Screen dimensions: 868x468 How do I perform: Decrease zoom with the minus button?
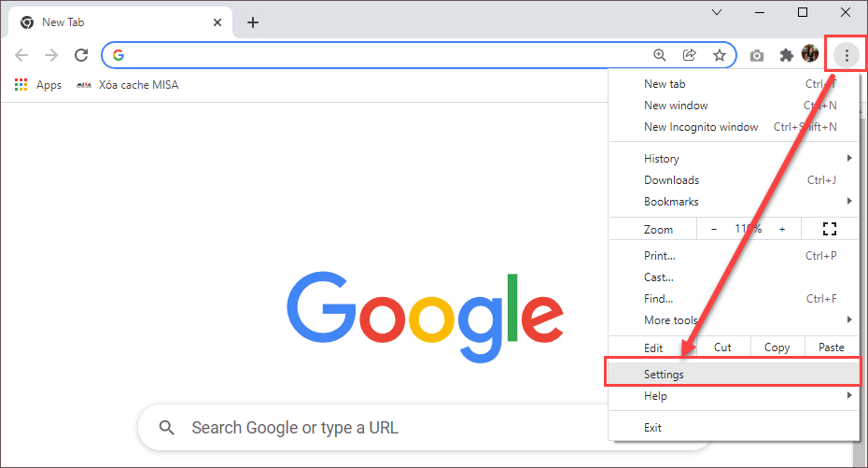(714, 229)
